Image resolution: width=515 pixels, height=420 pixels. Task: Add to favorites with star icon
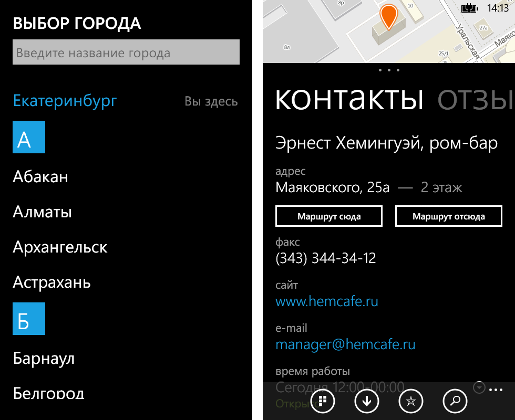[x=410, y=401]
